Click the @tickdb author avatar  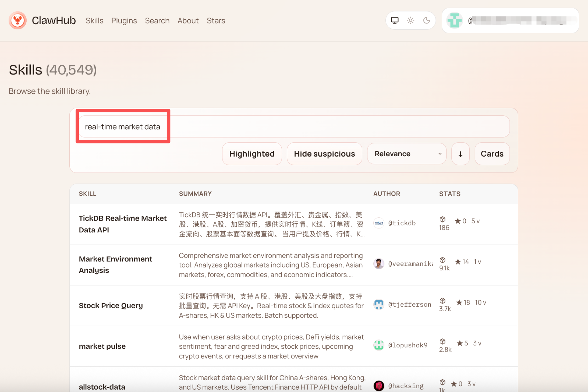(379, 223)
